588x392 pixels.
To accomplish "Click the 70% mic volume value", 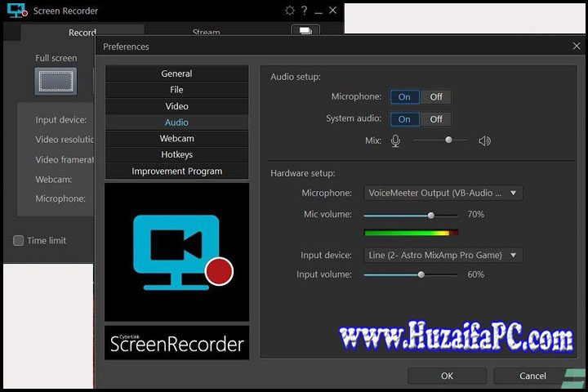I will click(x=475, y=214).
